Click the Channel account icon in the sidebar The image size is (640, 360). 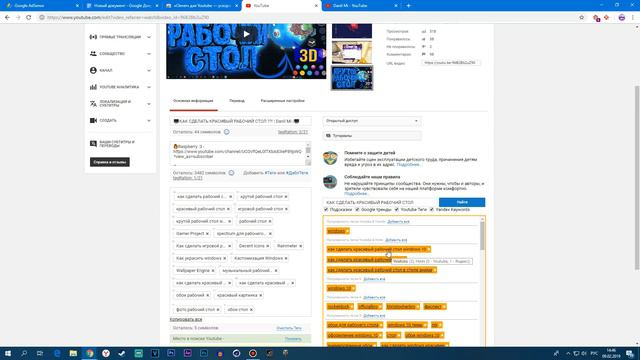click(x=93, y=71)
